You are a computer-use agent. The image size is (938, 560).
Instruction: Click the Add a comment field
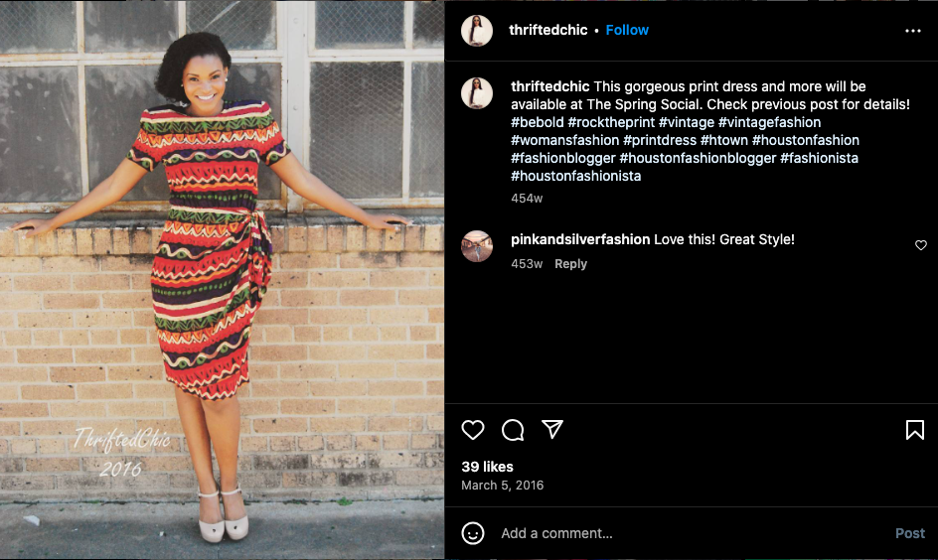[686, 533]
